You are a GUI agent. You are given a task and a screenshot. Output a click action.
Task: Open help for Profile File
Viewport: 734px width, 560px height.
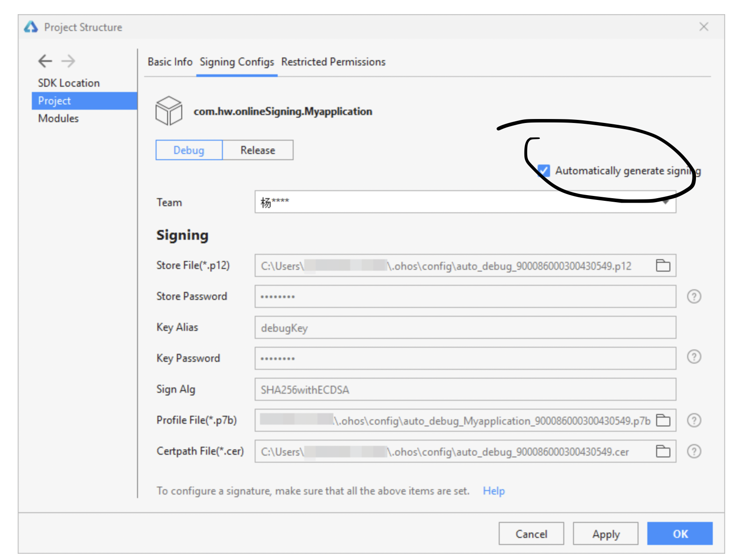[694, 420]
